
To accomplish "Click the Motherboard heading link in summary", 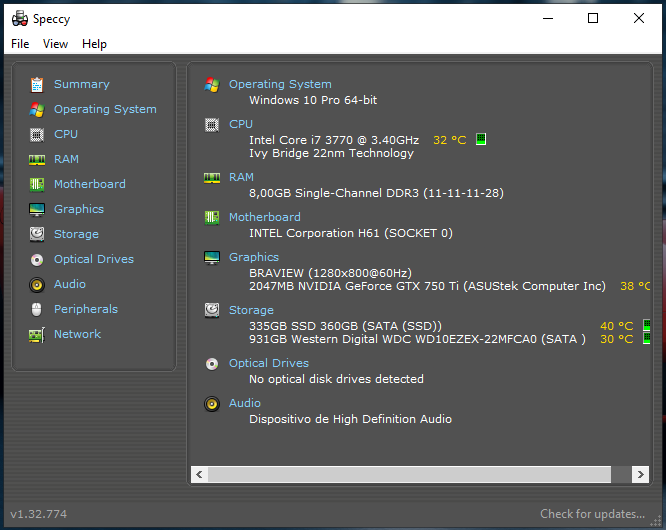I will tap(265, 217).
